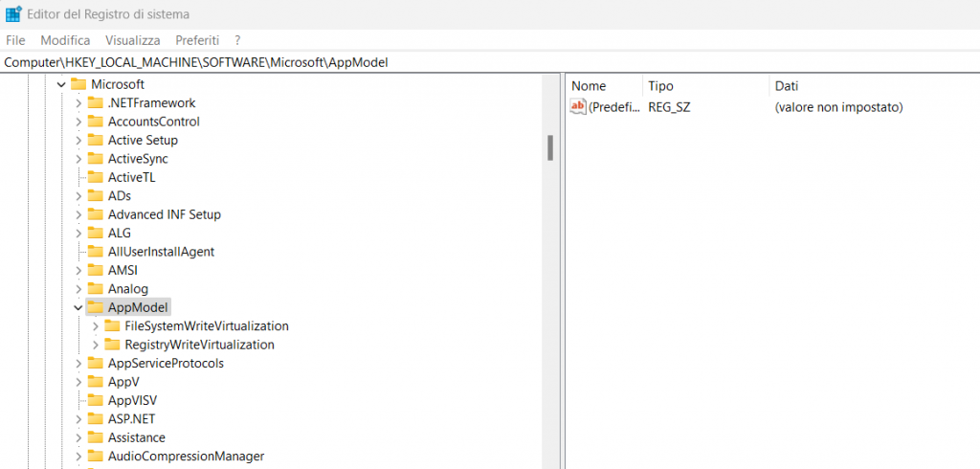Viewport: 980px width, 469px height.
Task: Collapse the Microsoft key
Action: (x=61, y=84)
